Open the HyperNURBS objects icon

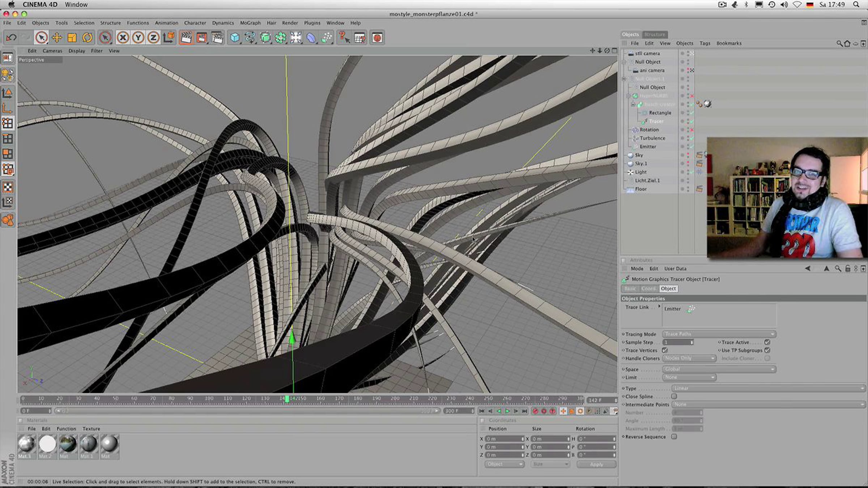click(265, 38)
